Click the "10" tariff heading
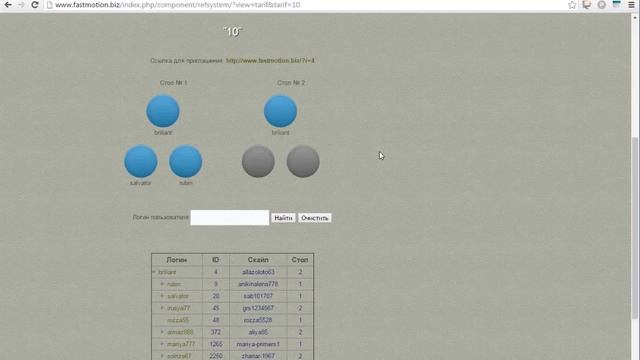The height and width of the screenshot is (360, 640). [233, 32]
